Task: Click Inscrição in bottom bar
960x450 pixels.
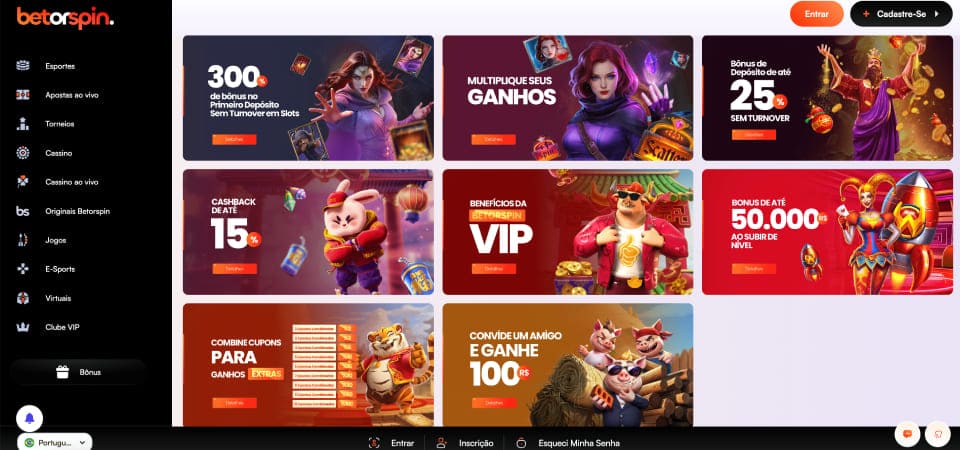Action: tap(476, 443)
